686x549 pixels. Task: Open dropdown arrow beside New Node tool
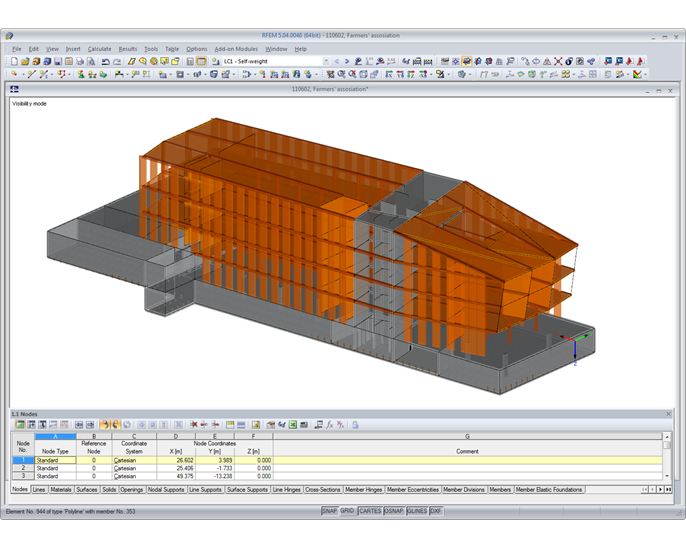click(23, 74)
